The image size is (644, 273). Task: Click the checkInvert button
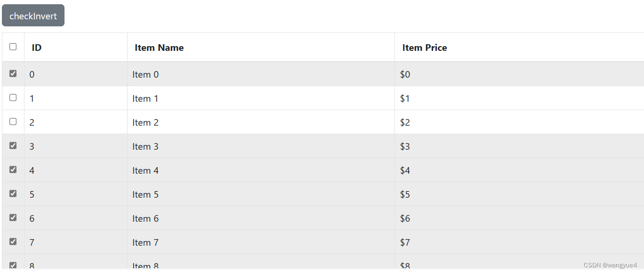click(x=33, y=15)
